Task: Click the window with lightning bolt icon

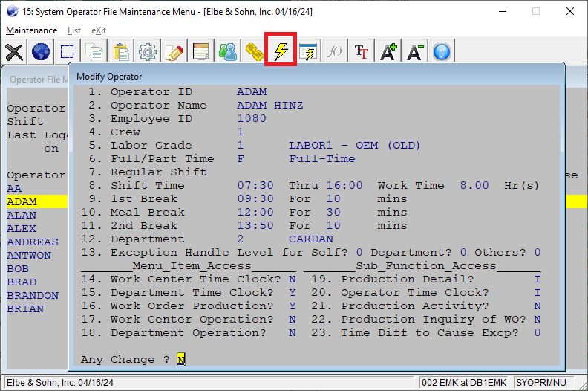Action: 308,51
